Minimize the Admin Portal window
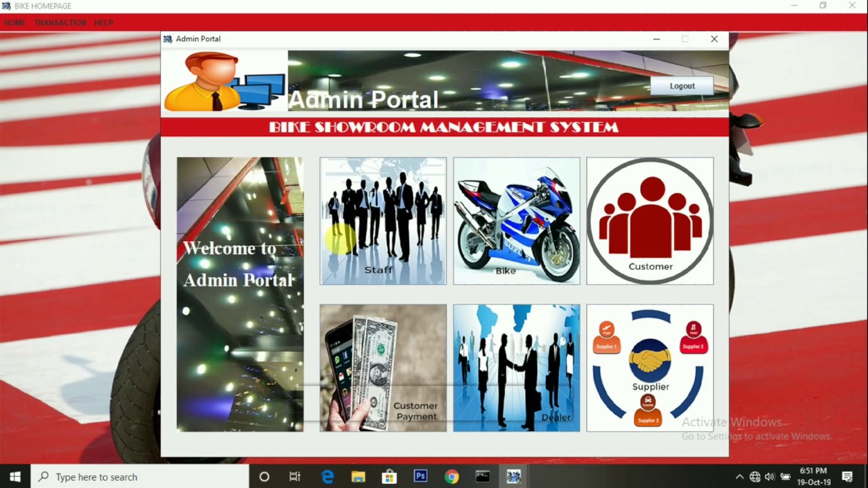This screenshot has height=488, width=868. [x=656, y=39]
